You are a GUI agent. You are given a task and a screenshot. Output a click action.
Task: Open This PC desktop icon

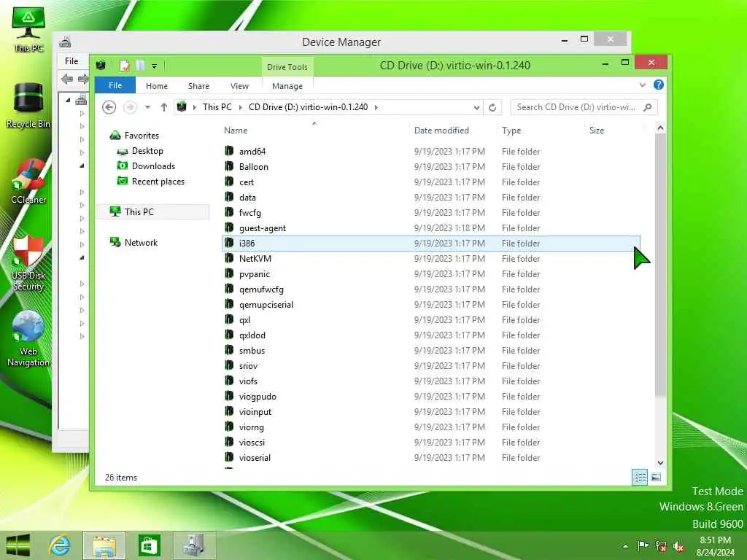point(28,29)
